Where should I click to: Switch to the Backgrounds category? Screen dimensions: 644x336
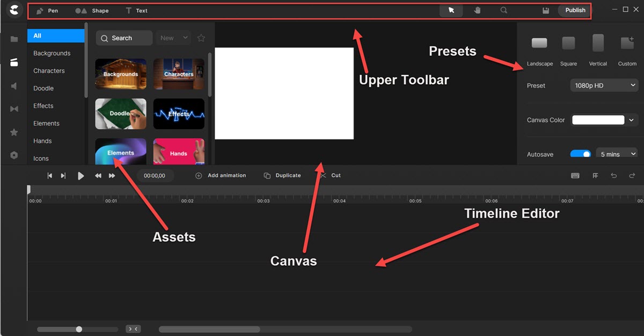(52, 53)
